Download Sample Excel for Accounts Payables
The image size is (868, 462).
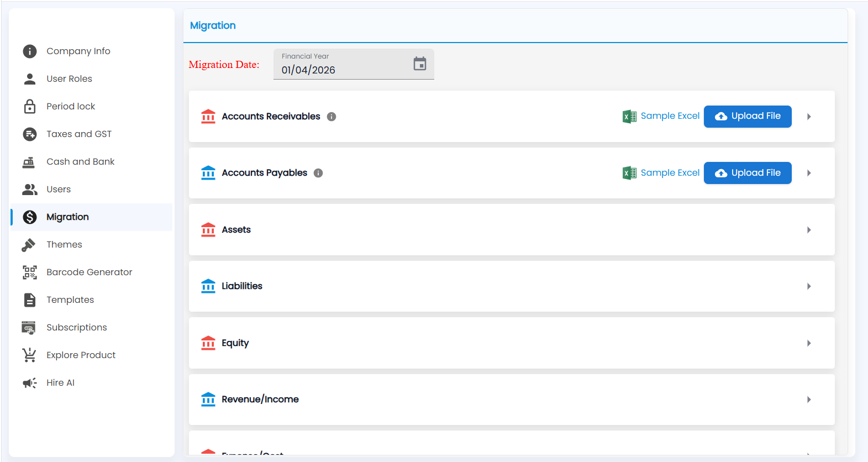[670, 173]
